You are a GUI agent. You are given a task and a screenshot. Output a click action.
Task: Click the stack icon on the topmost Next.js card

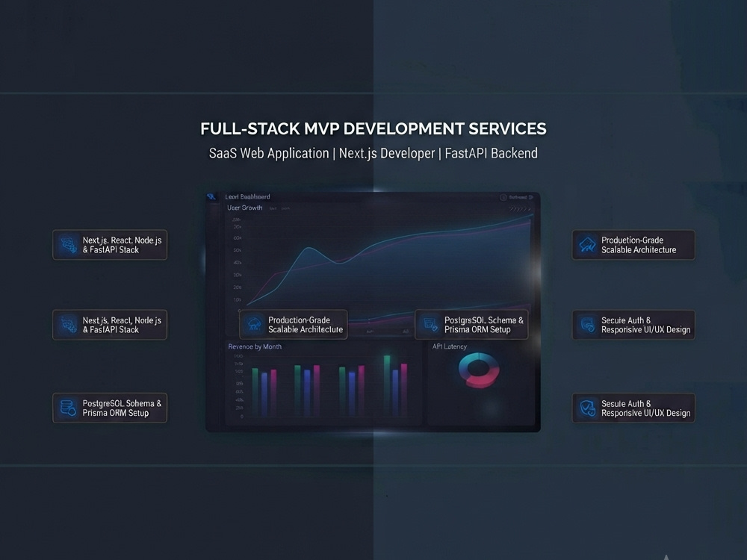pos(68,245)
